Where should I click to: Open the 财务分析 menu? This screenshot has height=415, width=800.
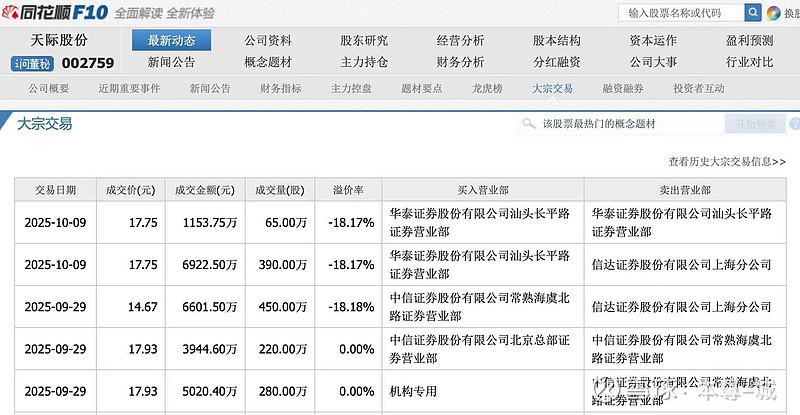click(x=460, y=62)
